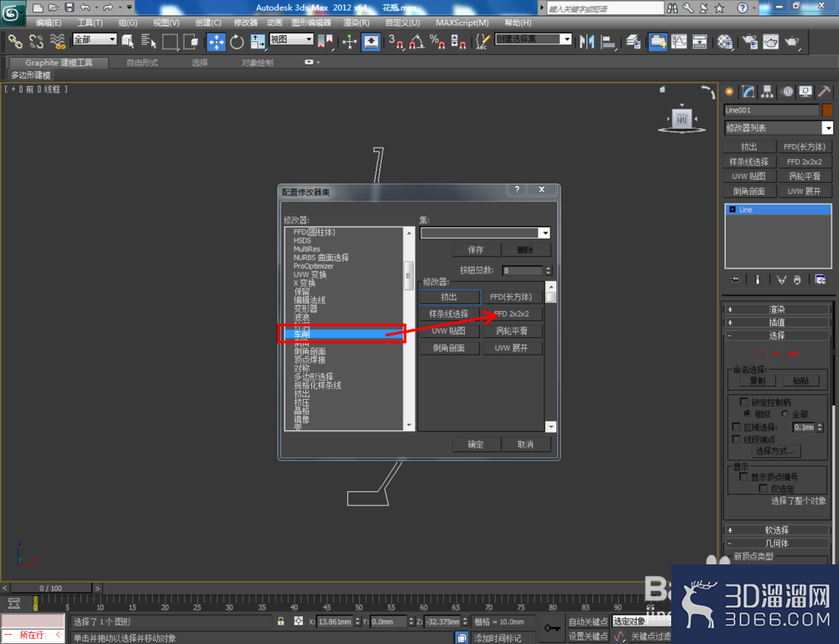Enable the 区域选择 checkbox
The height and width of the screenshot is (644, 839).
737,426
